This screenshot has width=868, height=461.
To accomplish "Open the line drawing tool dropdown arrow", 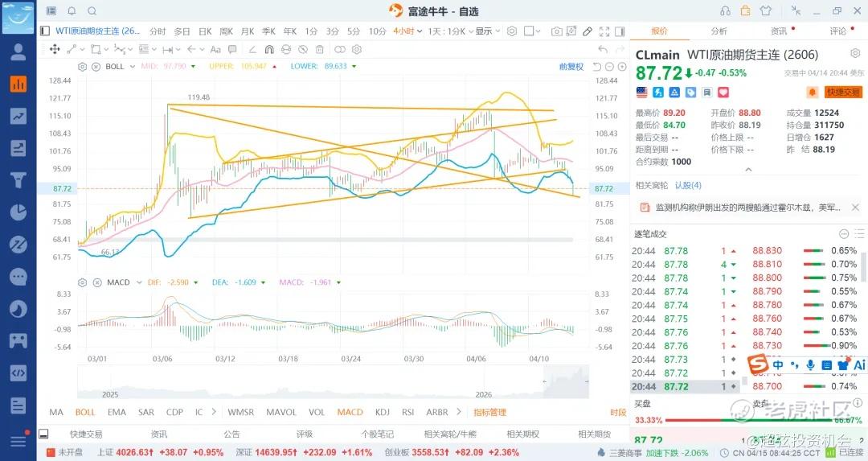I will point(83,49).
